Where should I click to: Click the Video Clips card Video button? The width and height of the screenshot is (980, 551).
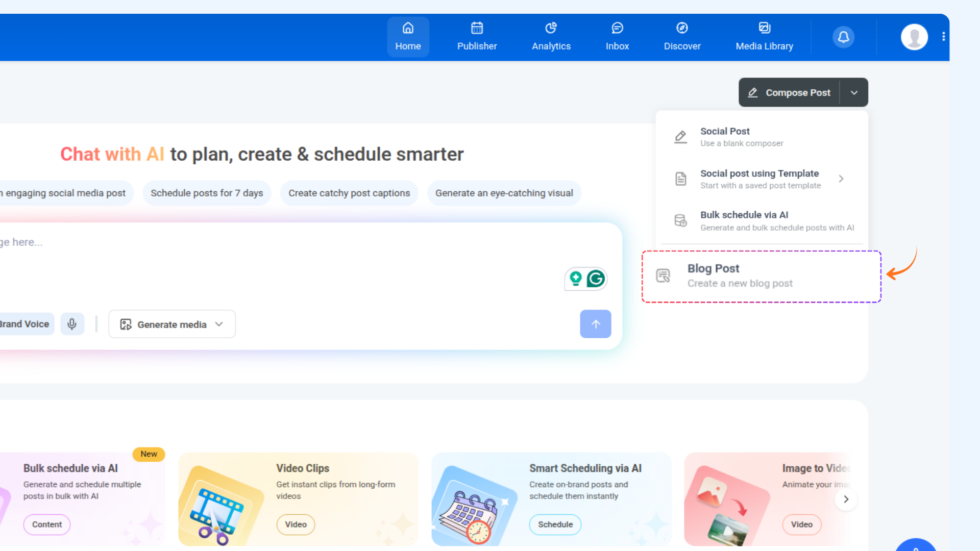tap(296, 524)
